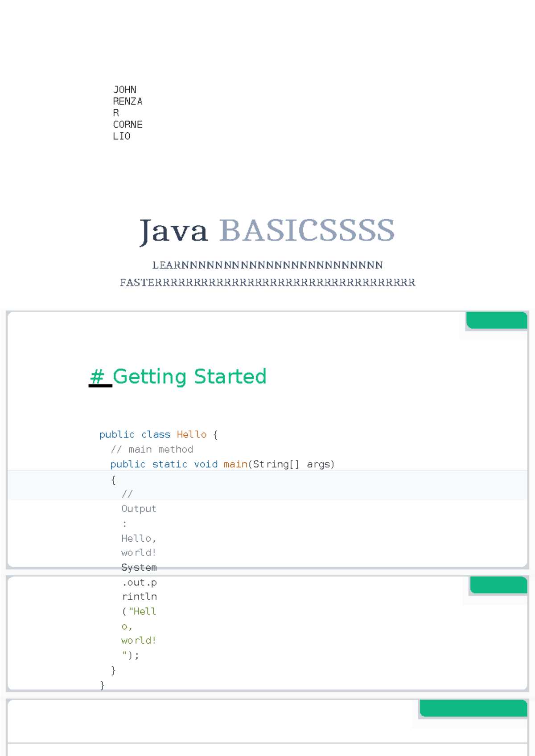
Task: Click the LEARNNNNN subtitle line
Action: pyautogui.click(x=267, y=265)
